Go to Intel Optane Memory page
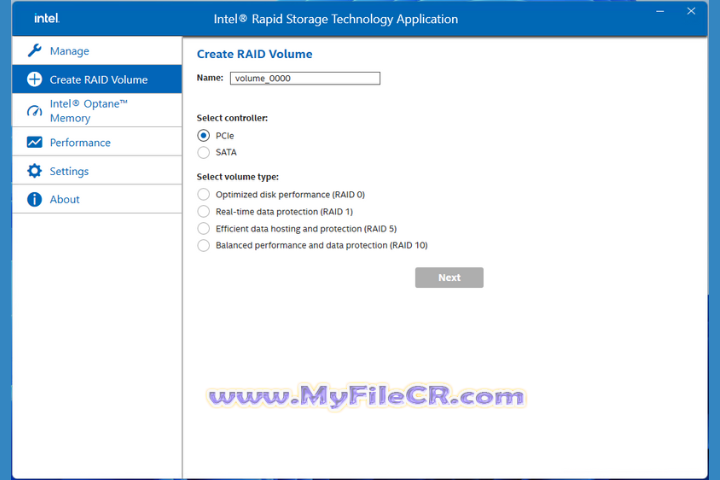The image size is (720, 480). 97,110
